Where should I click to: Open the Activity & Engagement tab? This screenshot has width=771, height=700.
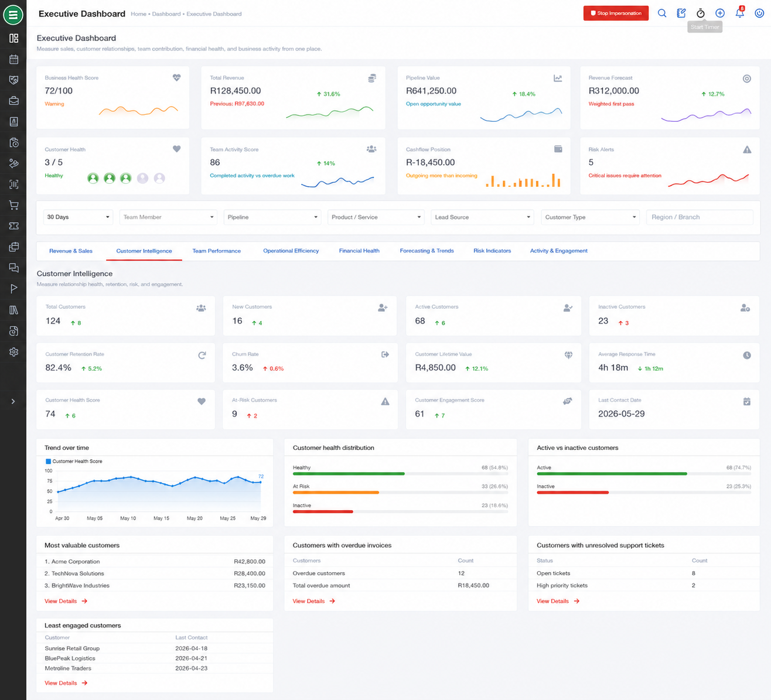pyautogui.click(x=559, y=251)
